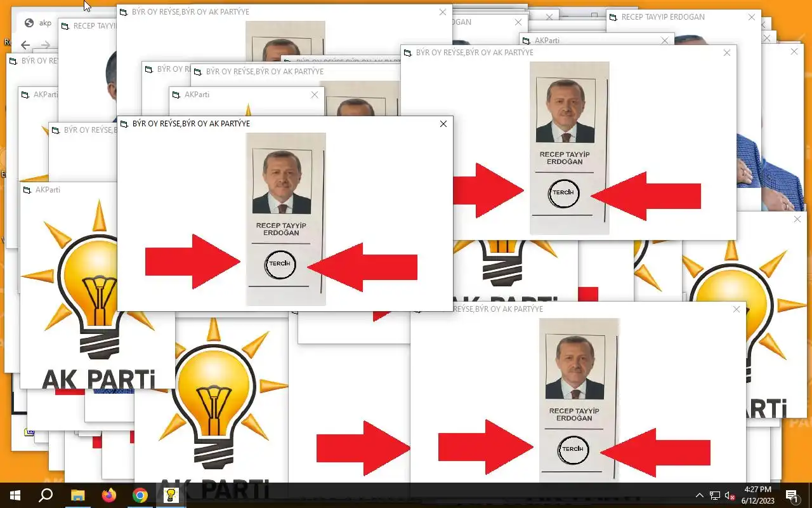
Task: Click the Erdoğan portrait in the right-side ballot window
Action: pos(565,110)
